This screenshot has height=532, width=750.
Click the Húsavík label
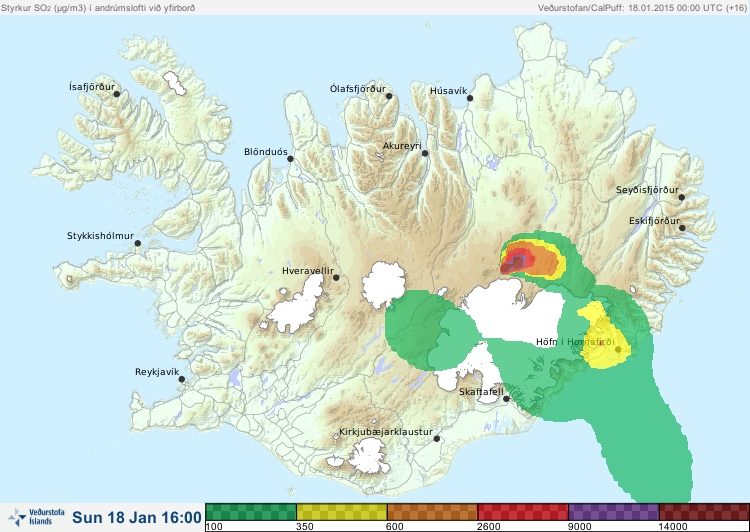click(448, 90)
